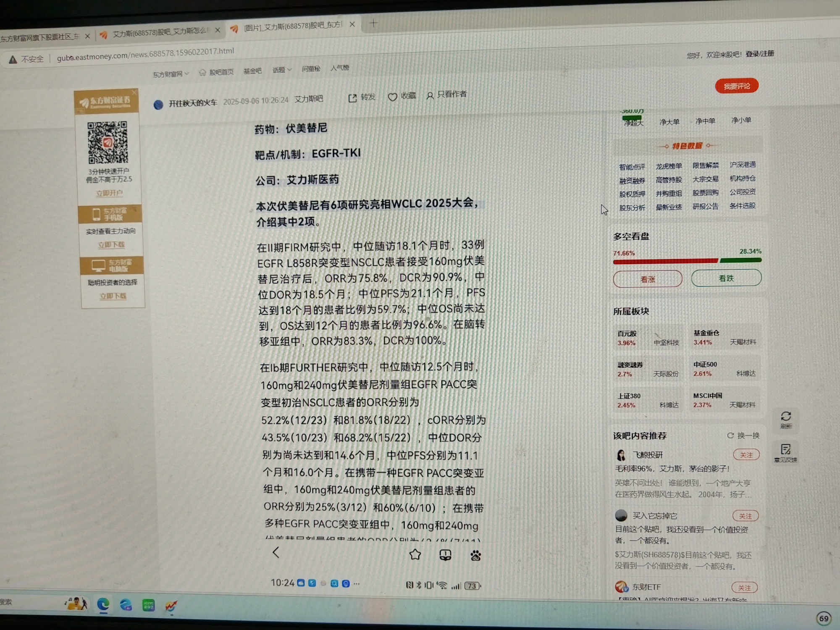Click the first 立即下载 link under 手机版

(111, 245)
